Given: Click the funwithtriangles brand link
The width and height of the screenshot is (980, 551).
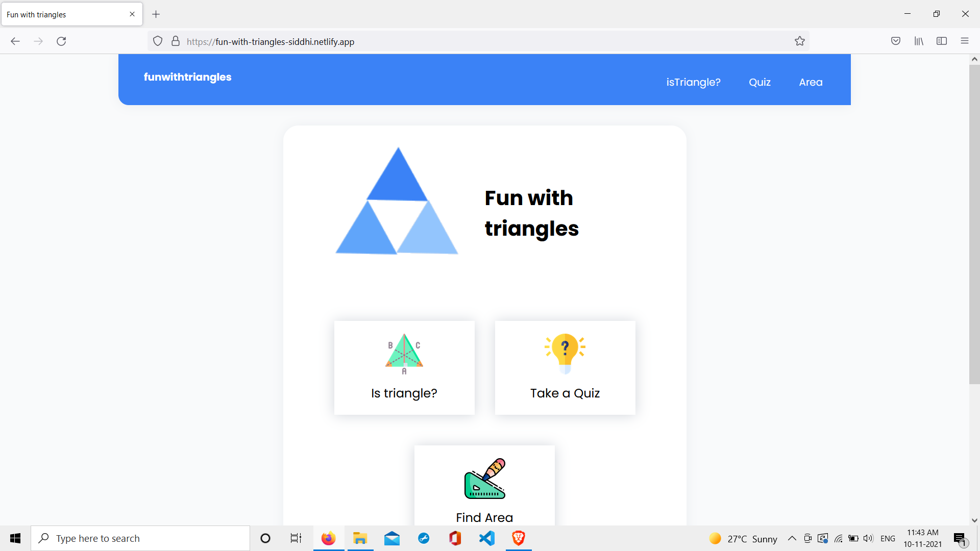Looking at the screenshot, I should tap(187, 77).
